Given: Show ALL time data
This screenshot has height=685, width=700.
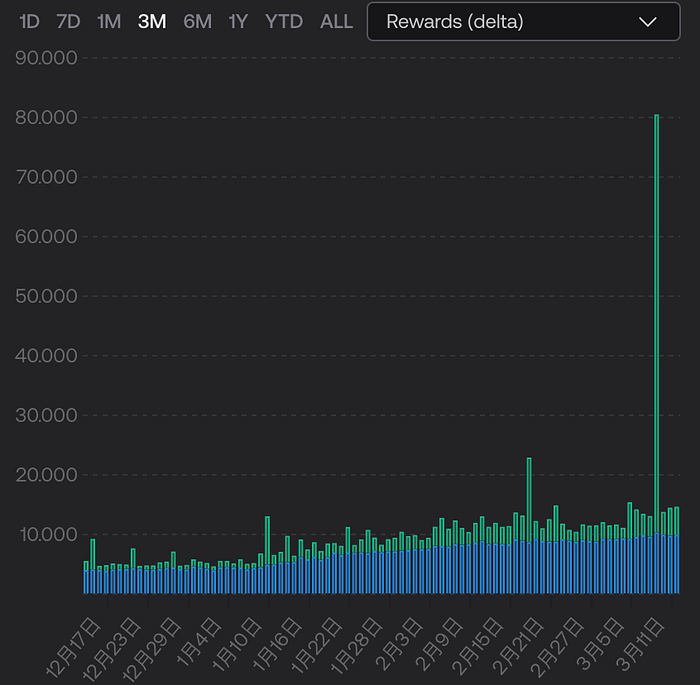Looking at the screenshot, I should [x=337, y=21].
